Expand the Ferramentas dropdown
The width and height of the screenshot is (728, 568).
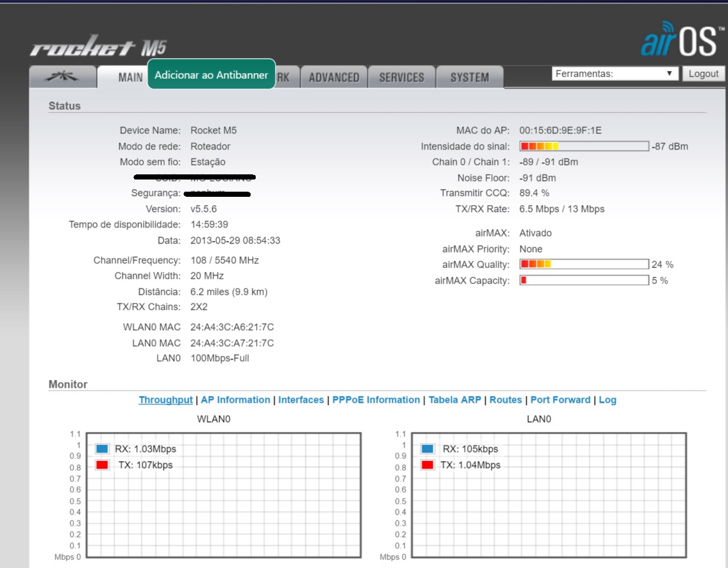coord(614,73)
